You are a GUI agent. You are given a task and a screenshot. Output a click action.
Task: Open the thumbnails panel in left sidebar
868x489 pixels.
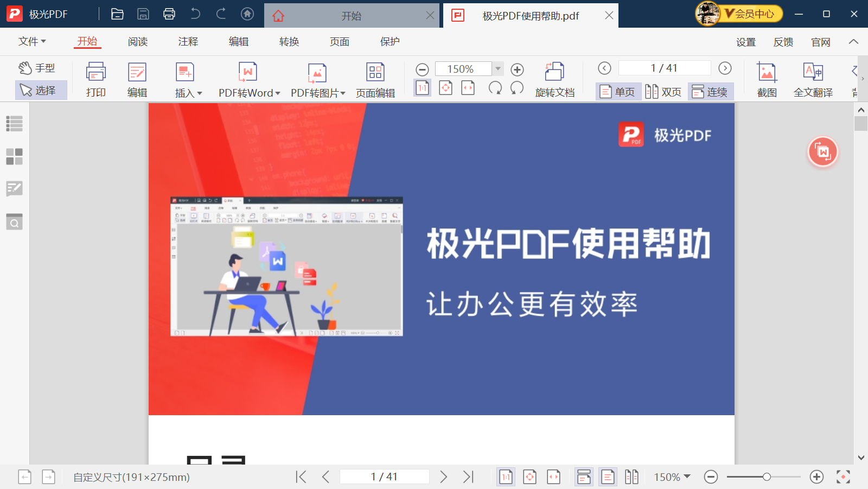click(x=14, y=156)
